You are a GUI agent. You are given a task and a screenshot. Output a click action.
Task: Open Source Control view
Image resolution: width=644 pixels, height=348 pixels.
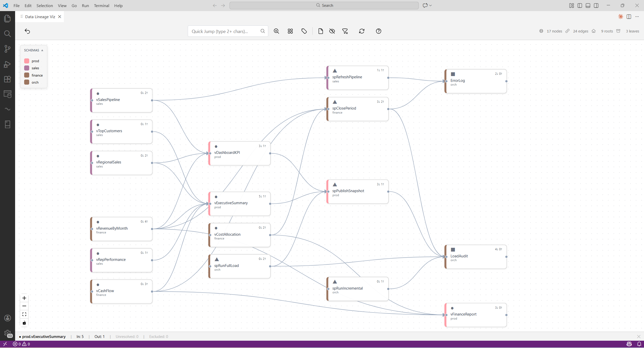(8, 49)
